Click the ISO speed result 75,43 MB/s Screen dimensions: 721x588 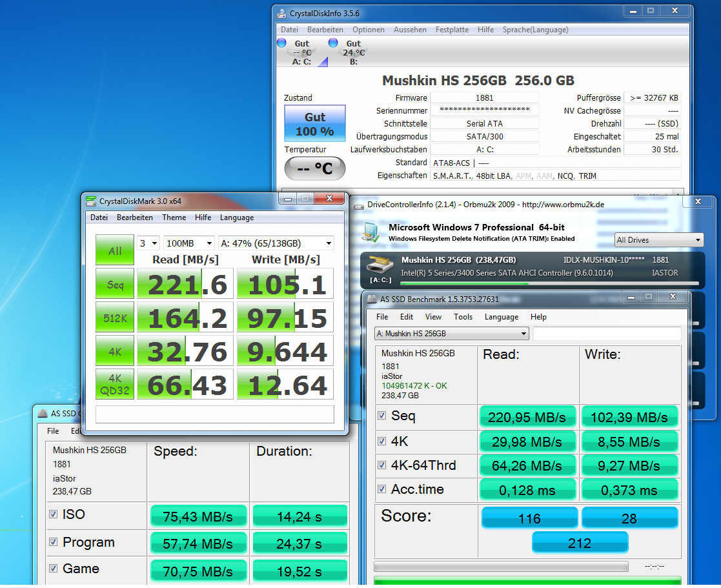tap(198, 516)
